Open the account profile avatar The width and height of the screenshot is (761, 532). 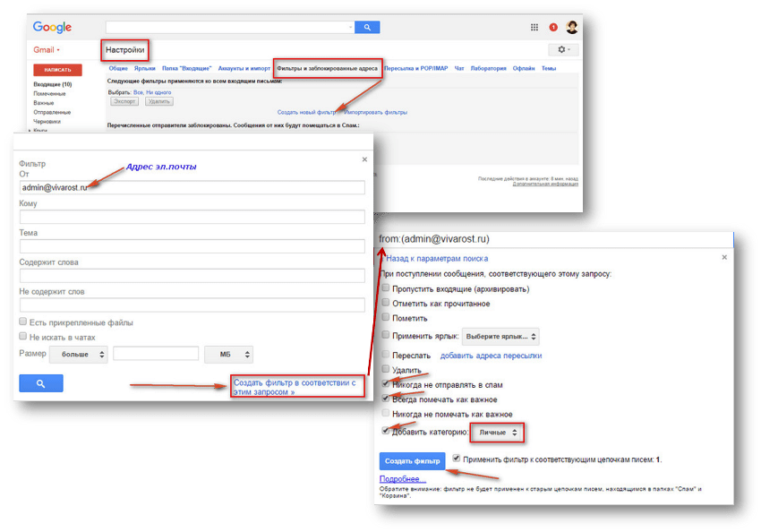click(x=572, y=27)
